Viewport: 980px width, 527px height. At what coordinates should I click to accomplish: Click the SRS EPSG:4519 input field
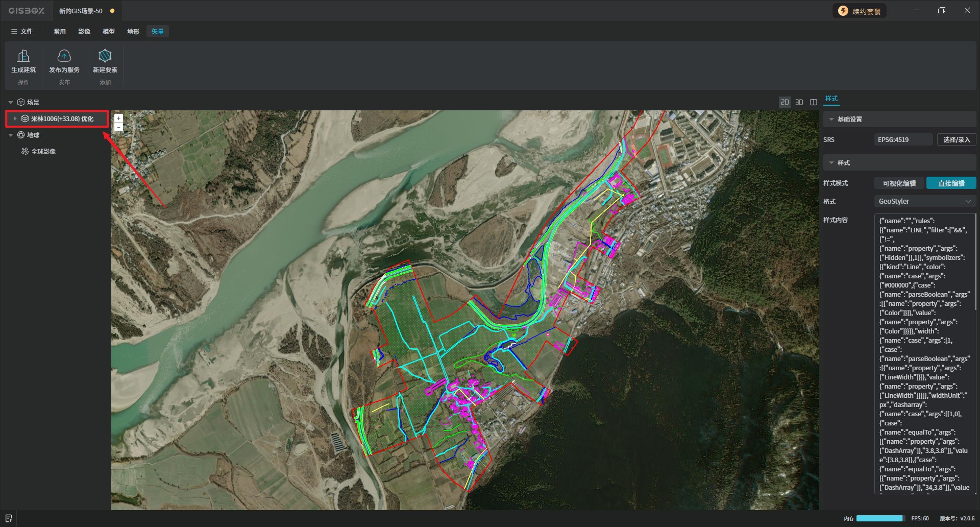pos(903,140)
